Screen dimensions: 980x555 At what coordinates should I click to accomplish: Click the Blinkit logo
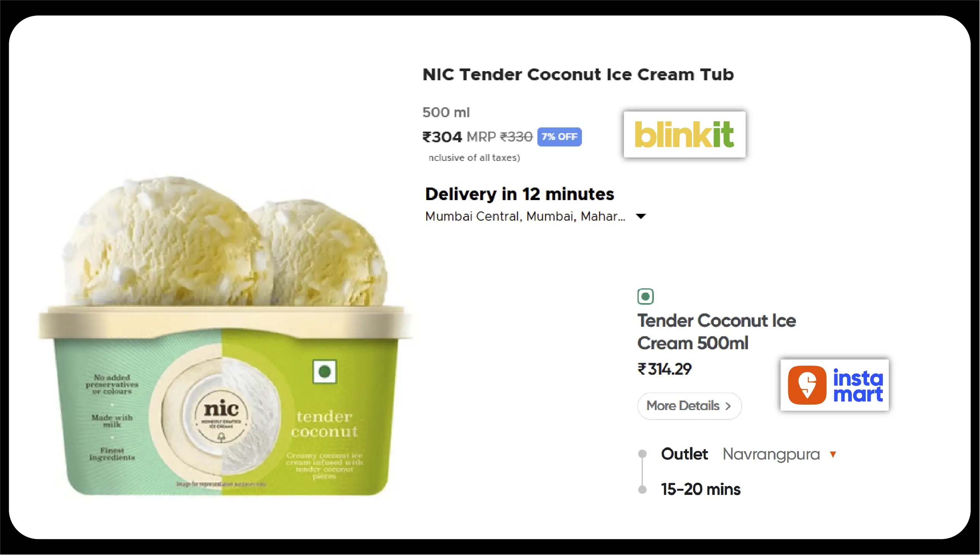pyautogui.click(x=684, y=134)
